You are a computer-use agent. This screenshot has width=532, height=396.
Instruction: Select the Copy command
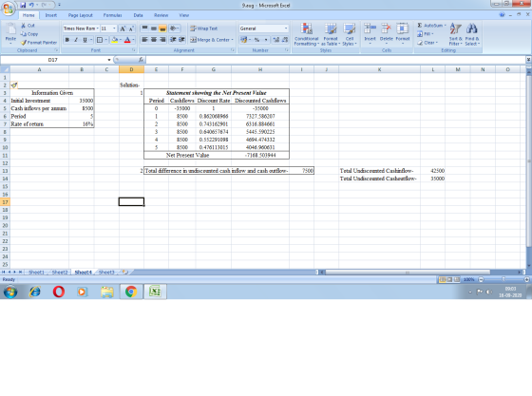click(x=29, y=34)
